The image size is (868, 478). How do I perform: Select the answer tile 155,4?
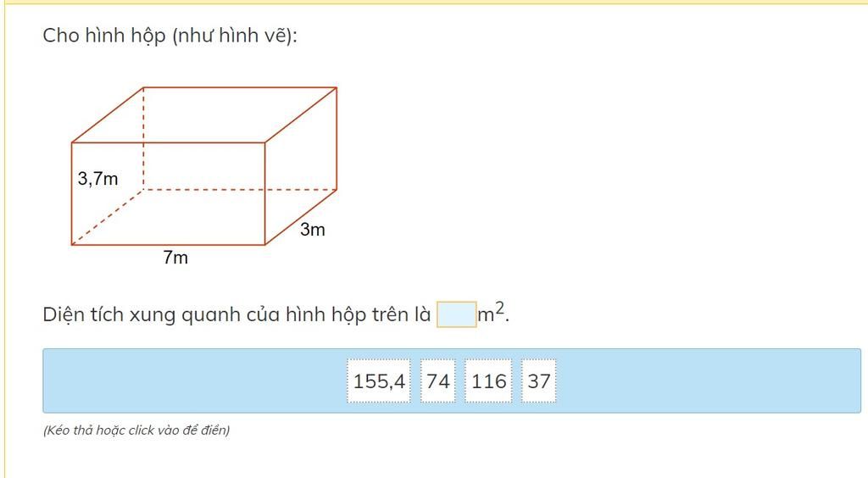(x=379, y=381)
